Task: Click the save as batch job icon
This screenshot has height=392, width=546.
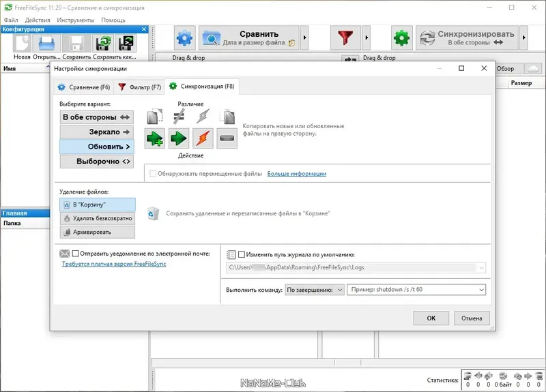Action: 126,43
